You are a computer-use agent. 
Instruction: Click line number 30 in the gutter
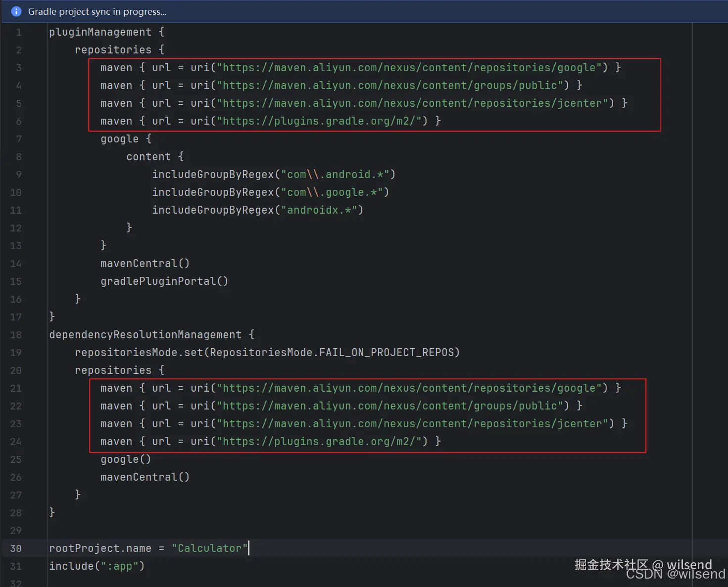16,548
